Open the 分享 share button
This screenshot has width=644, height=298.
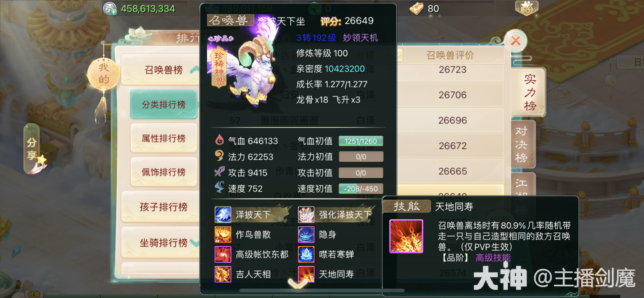click(34, 149)
